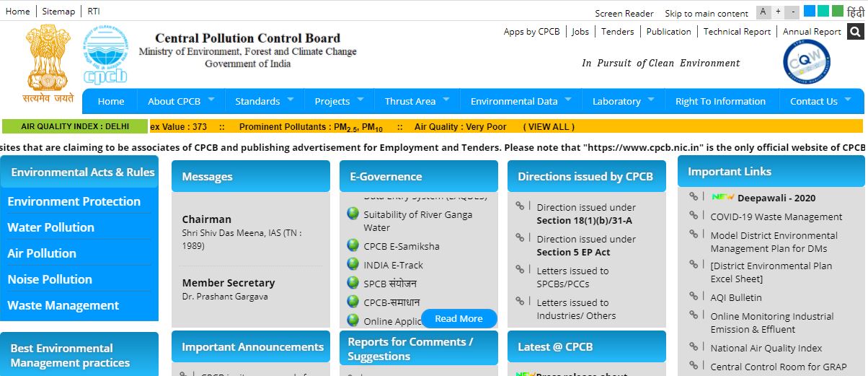
Task: Click the chain-link icon beside Section 5 EP Act
Action: point(521,238)
